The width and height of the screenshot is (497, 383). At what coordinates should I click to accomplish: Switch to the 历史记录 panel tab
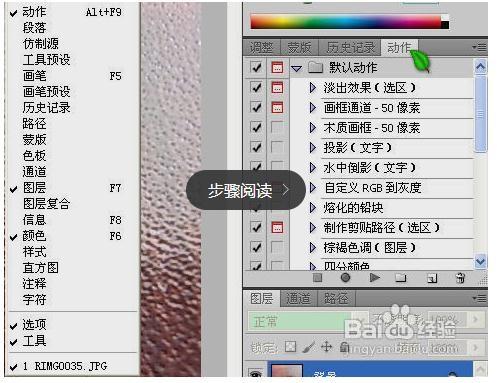click(x=350, y=48)
